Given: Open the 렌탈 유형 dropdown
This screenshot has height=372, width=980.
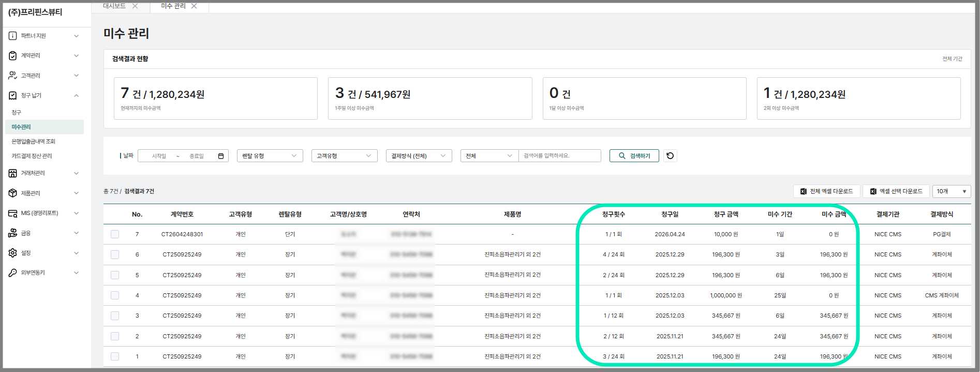Looking at the screenshot, I should pos(270,156).
